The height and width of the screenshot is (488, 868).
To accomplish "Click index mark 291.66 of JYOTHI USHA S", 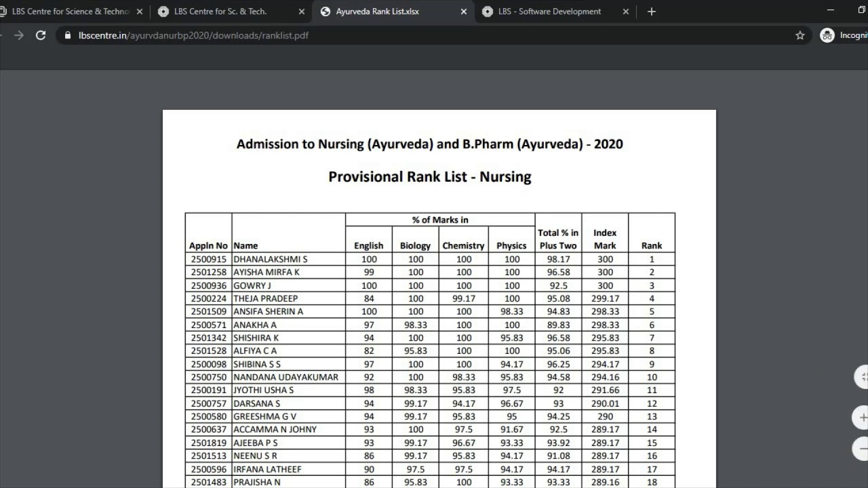I will point(605,390).
